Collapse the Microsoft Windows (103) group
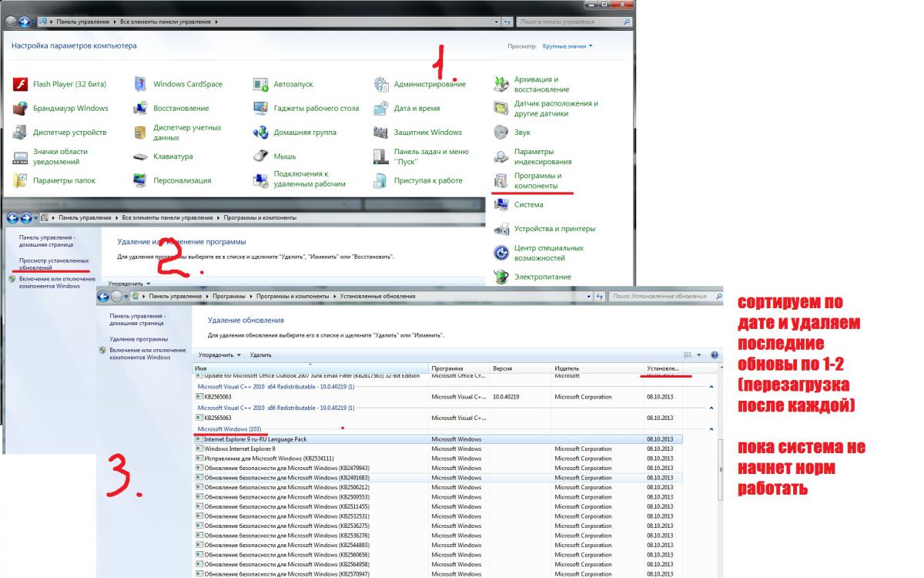924x578 pixels. (711, 428)
